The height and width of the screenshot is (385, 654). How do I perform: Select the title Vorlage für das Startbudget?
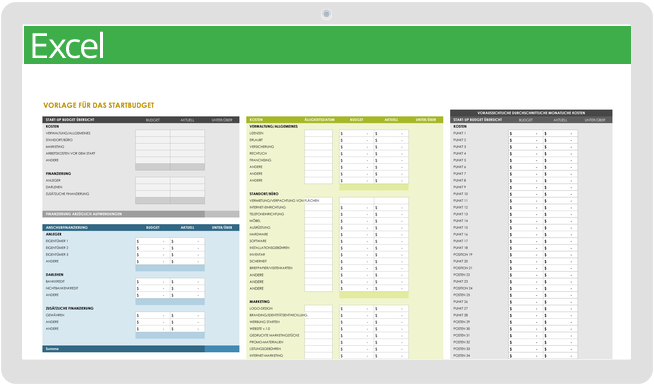pos(99,106)
